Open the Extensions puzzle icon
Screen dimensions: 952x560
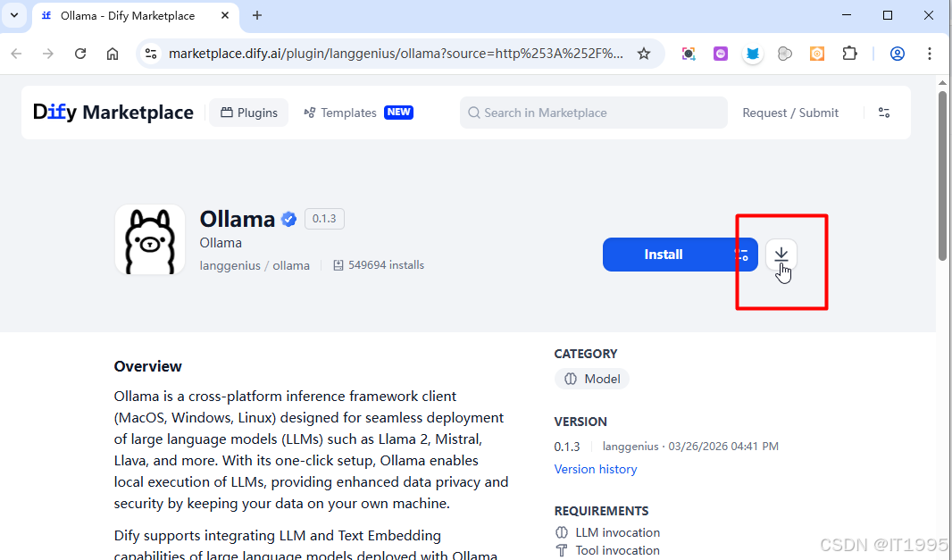[x=849, y=54]
